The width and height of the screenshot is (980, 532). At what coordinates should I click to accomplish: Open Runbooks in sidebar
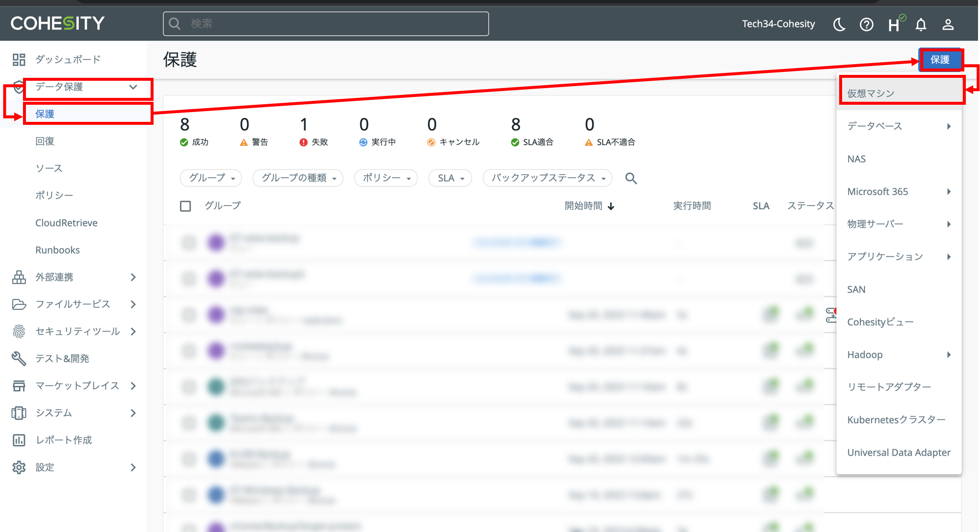57,250
